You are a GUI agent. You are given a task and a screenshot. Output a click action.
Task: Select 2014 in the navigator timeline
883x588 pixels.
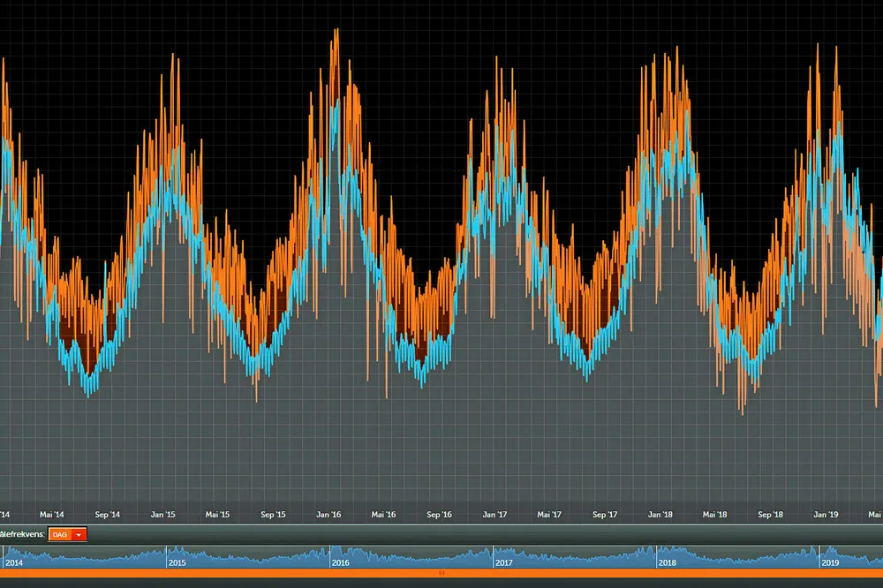click(14, 562)
